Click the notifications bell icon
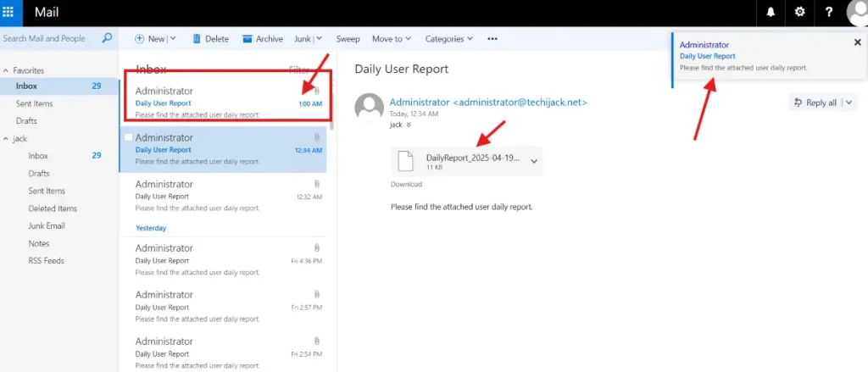Viewport: 868px width, 372px height. click(x=771, y=13)
